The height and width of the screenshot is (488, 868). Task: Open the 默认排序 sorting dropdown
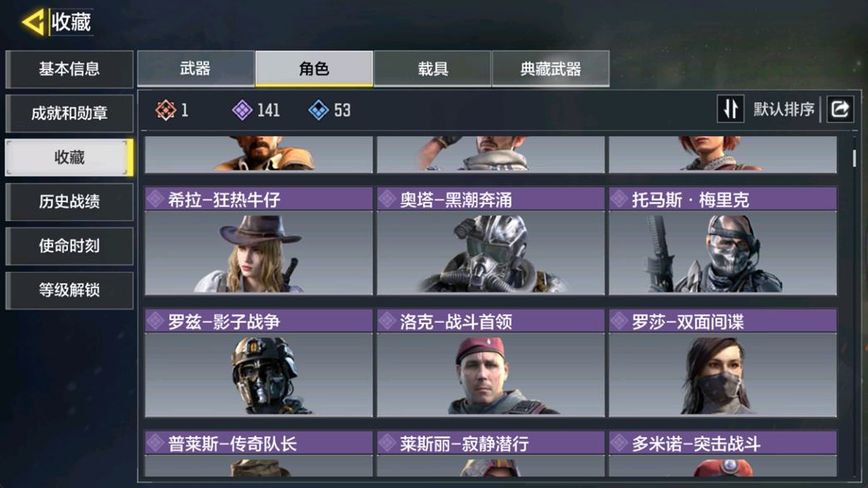point(783,110)
